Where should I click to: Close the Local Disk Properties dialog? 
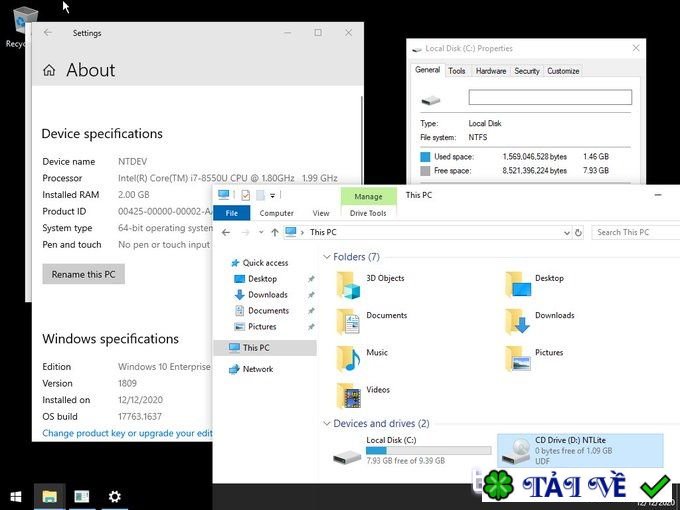pyautogui.click(x=636, y=48)
